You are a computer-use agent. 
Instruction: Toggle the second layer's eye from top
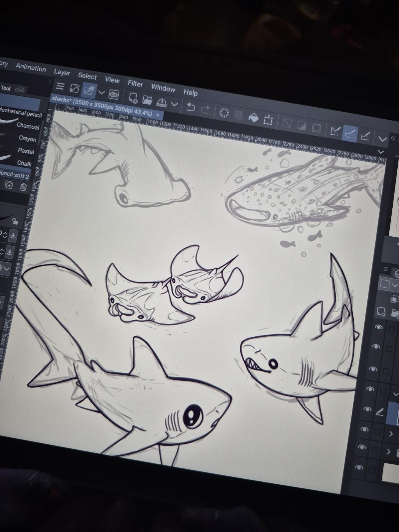tap(375, 347)
